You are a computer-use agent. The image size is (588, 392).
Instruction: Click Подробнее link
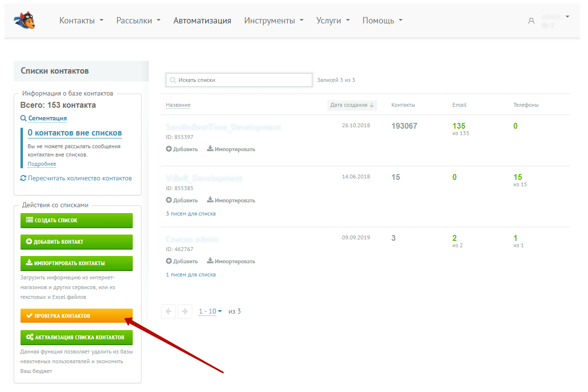coord(42,164)
